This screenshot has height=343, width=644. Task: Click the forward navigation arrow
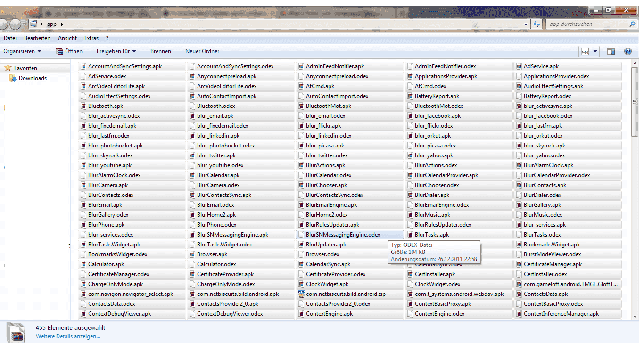click(x=15, y=24)
